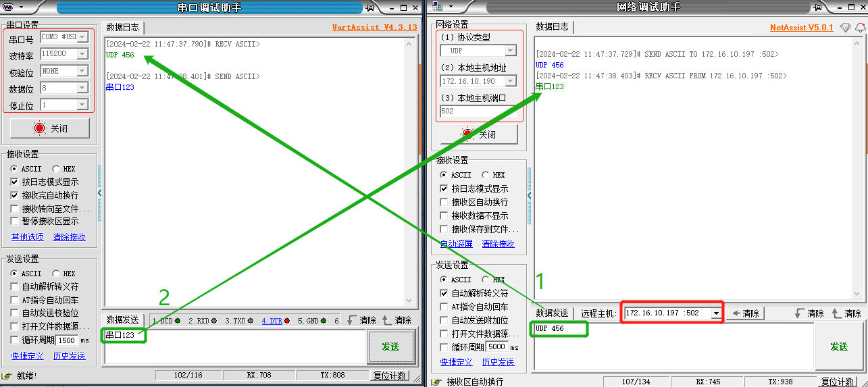Click the pin icon in serial assistant title bar
Image resolution: width=868 pixels, height=387 pixels.
369,7
